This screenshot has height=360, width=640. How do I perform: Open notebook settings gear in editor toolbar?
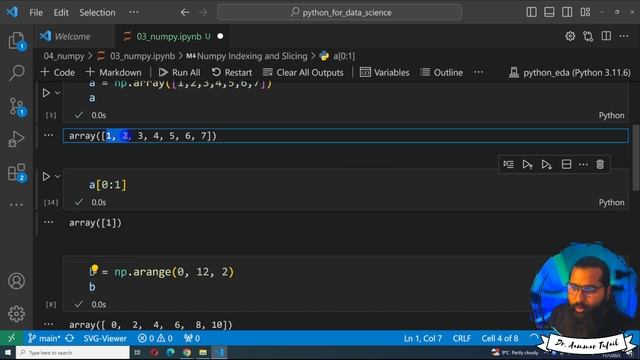click(x=570, y=36)
